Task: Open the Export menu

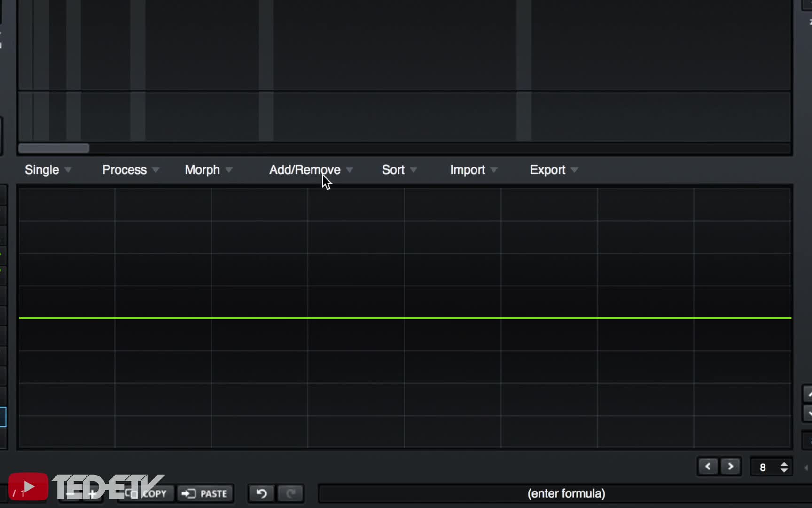Action: tap(554, 170)
